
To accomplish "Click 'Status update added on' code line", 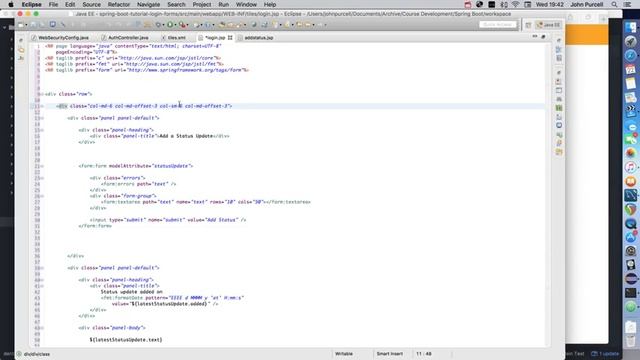I will click(131, 292).
